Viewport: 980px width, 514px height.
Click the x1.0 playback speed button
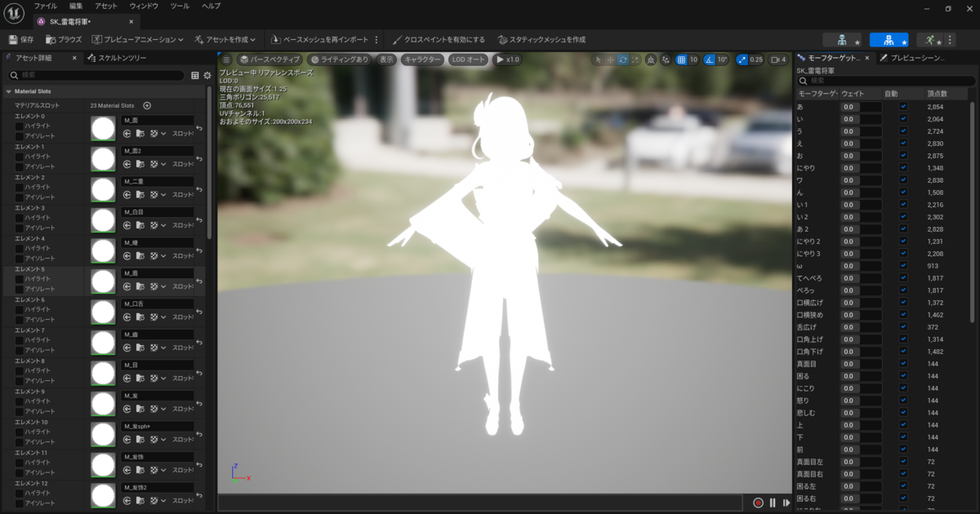pyautogui.click(x=507, y=60)
